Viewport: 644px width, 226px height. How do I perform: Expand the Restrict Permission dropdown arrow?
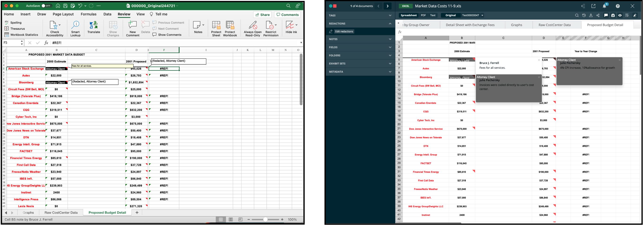click(276, 25)
